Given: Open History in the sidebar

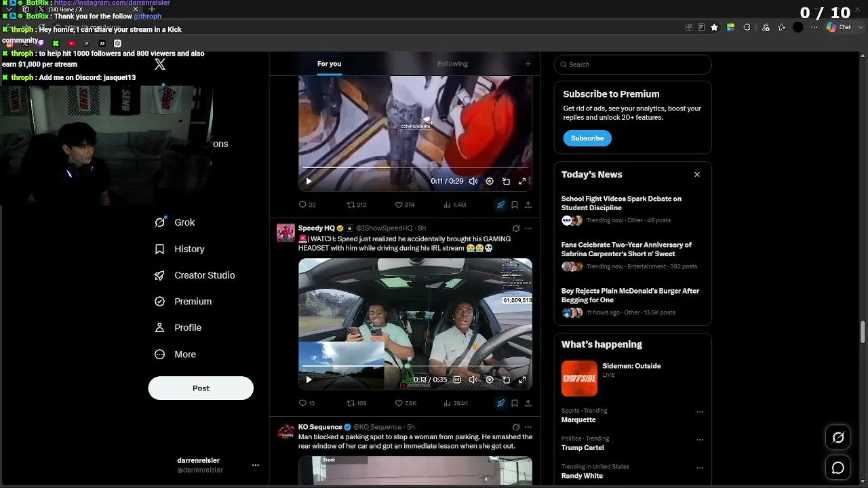Looking at the screenshot, I should click(x=180, y=249).
